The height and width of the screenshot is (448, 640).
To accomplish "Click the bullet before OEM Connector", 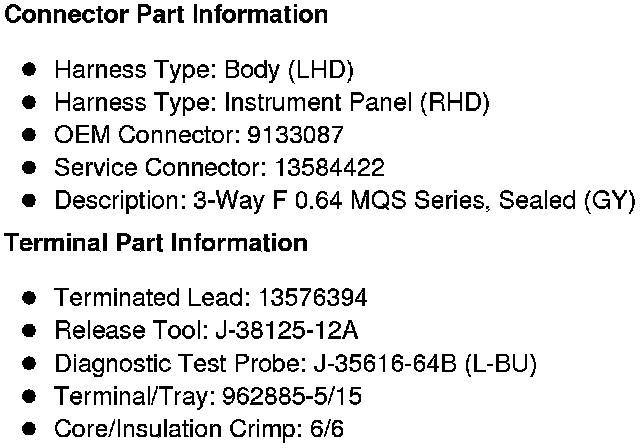I will [30, 135].
